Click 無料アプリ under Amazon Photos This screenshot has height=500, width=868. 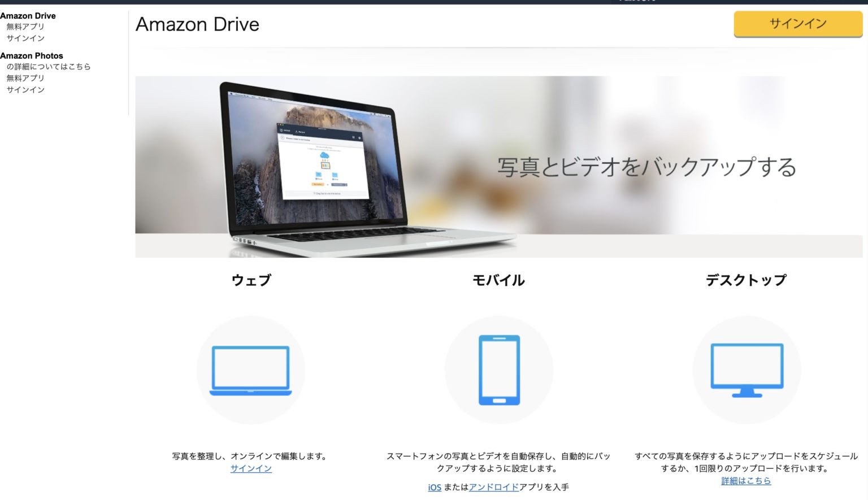click(x=25, y=78)
